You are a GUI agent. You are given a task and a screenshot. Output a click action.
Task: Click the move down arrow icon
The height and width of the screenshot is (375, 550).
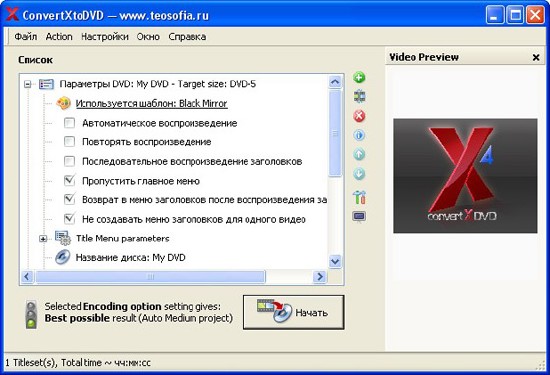coord(359,174)
